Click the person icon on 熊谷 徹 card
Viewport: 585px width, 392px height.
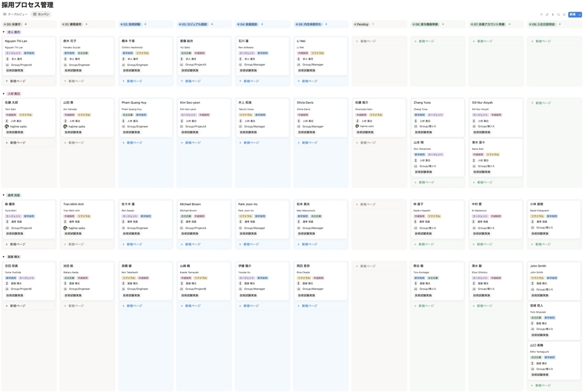coord(416,283)
